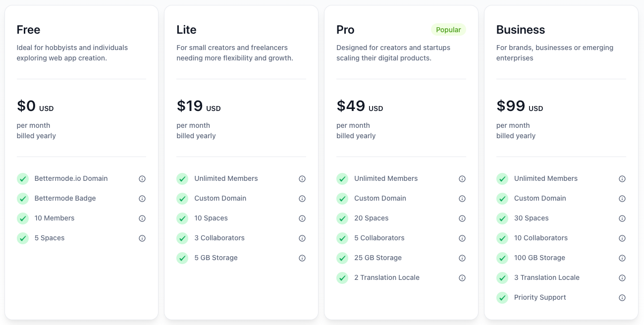Click info icon beside Bettermode Badge

pyautogui.click(x=142, y=199)
